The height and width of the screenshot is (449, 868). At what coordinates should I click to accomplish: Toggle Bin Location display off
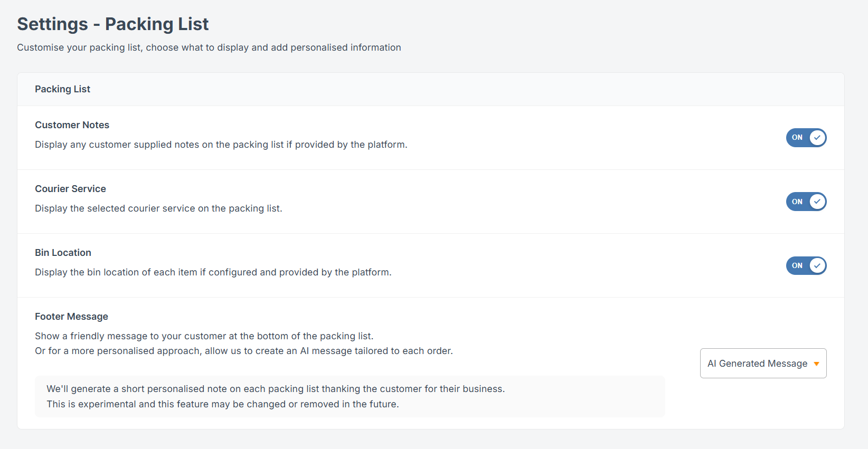coord(806,265)
